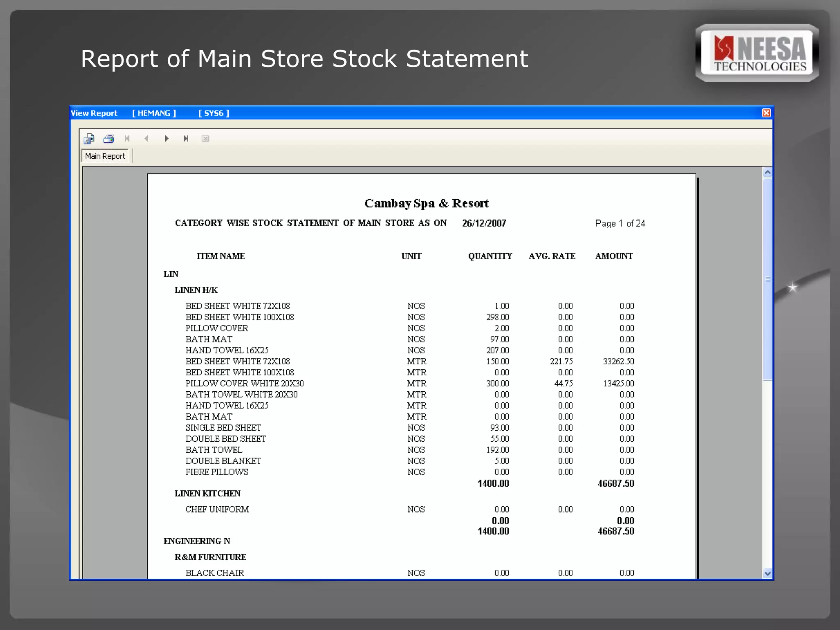Click the print report icon
This screenshot has width=840, height=630.
(x=109, y=139)
